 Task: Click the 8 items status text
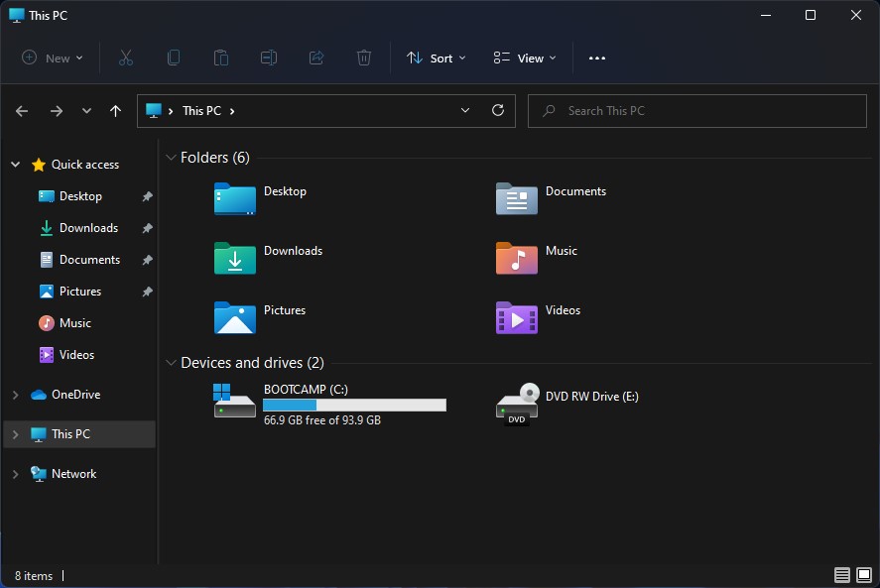(33, 576)
